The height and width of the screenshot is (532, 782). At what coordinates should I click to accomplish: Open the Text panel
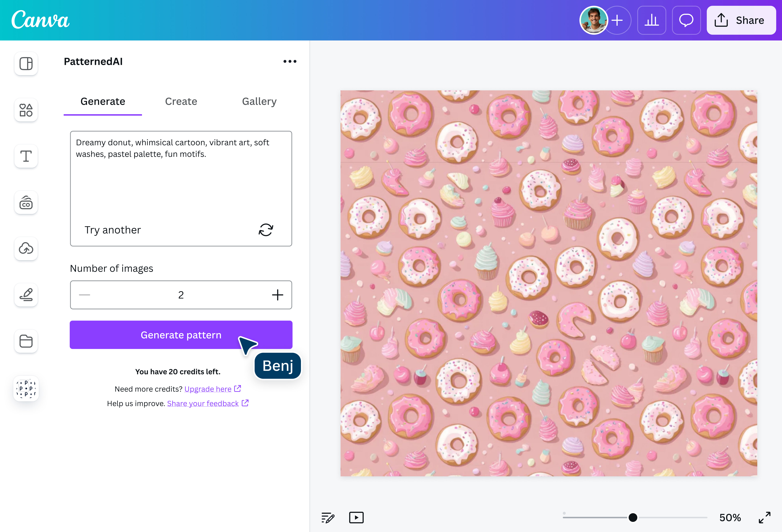(26, 156)
